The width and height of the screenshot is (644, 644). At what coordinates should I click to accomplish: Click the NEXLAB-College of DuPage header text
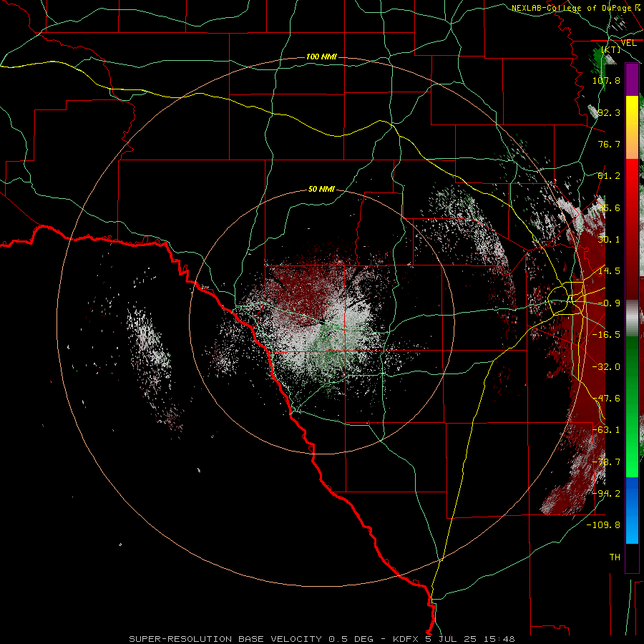click(571, 8)
